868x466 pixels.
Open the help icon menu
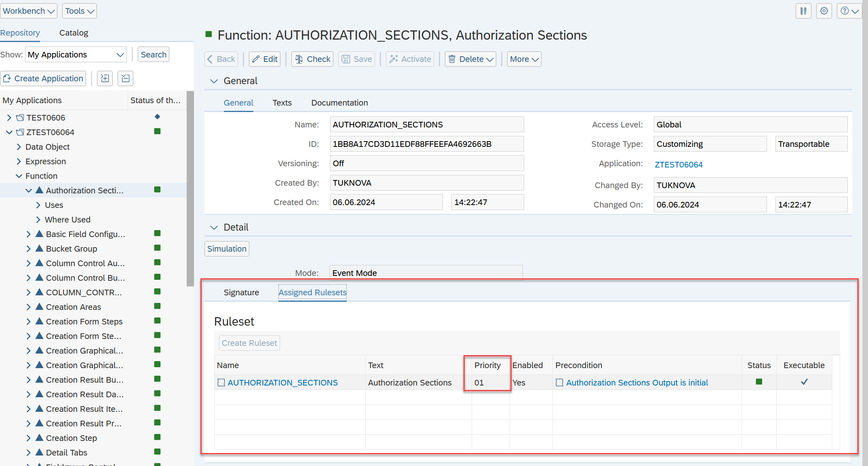[x=849, y=11]
